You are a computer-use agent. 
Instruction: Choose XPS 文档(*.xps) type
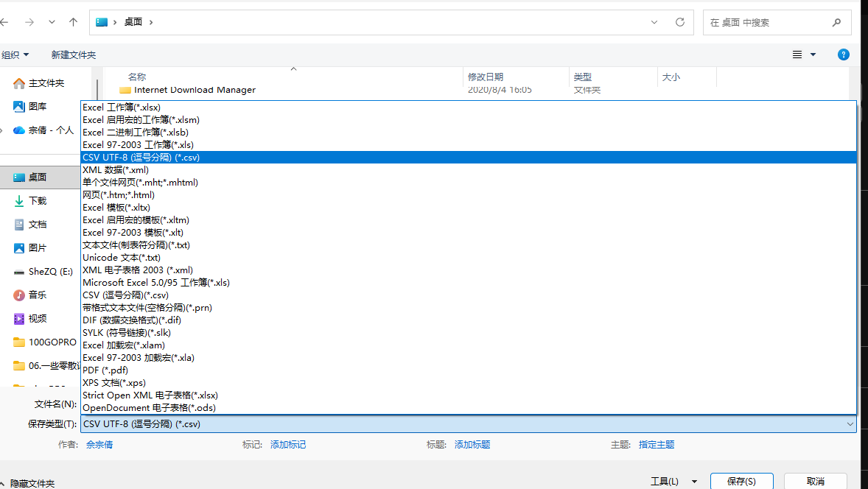[469, 383]
